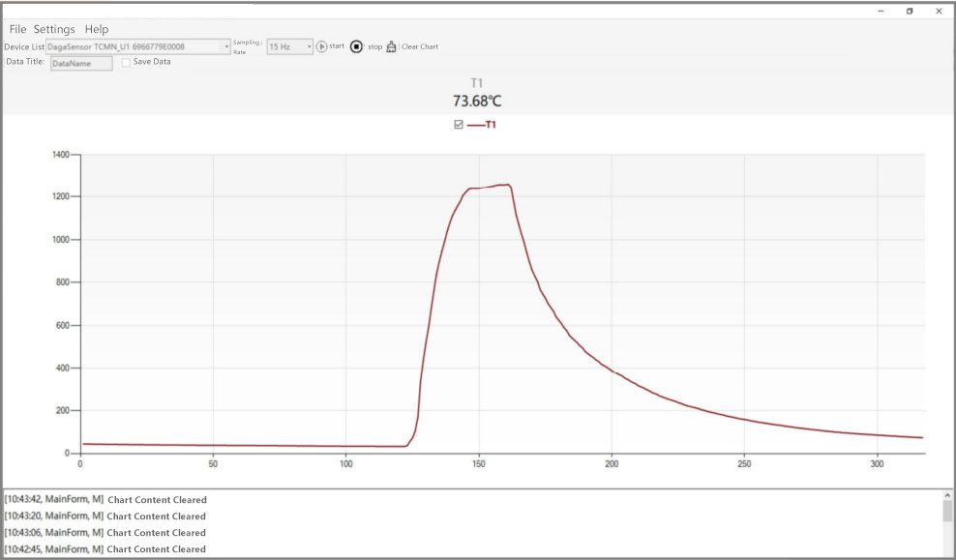Open the File menu
This screenshot has height=560, width=956.
click(x=17, y=29)
